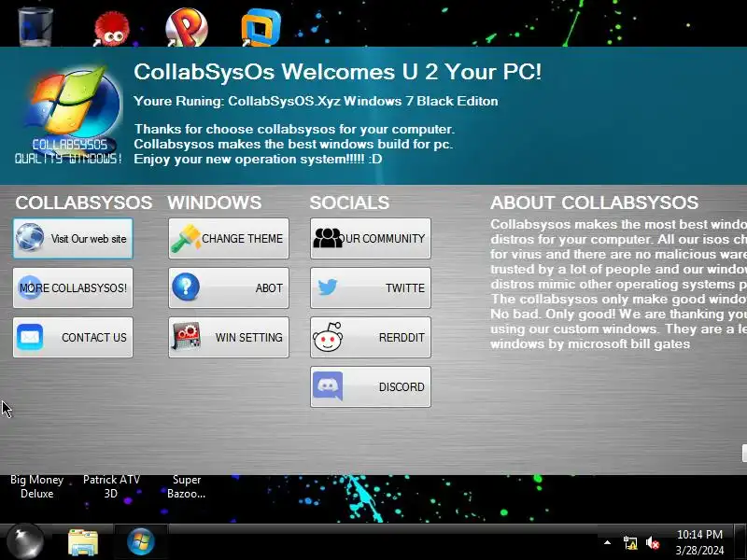Open File Explorer from the taskbar
The height and width of the screenshot is (560, 747).
point(83,542)
